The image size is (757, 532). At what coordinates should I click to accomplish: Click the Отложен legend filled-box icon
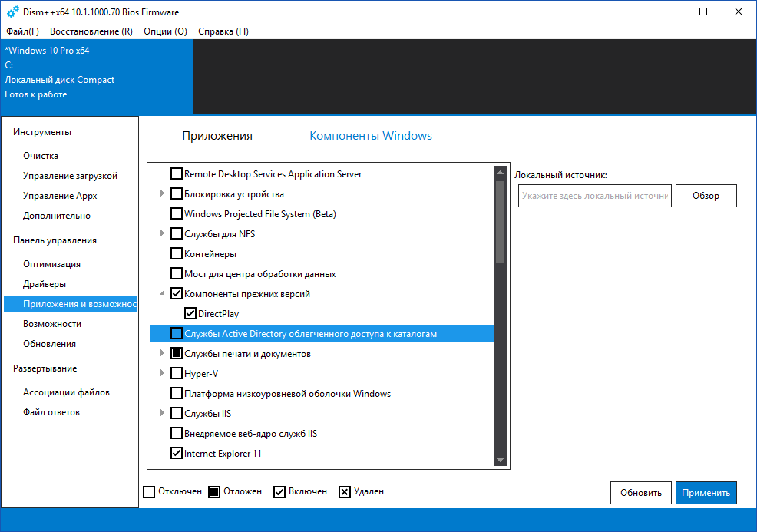(214, 492)
